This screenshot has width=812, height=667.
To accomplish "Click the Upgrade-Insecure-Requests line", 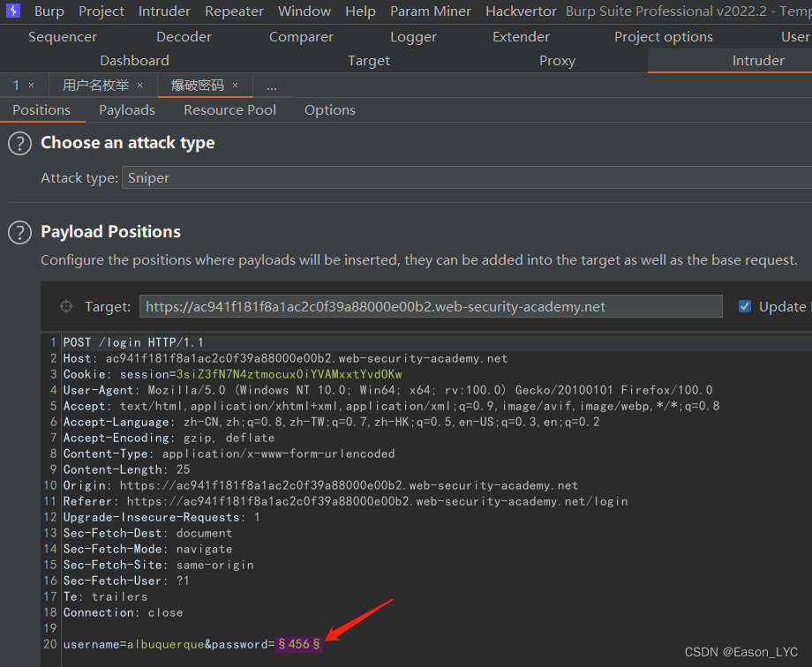I will (162, 517).
